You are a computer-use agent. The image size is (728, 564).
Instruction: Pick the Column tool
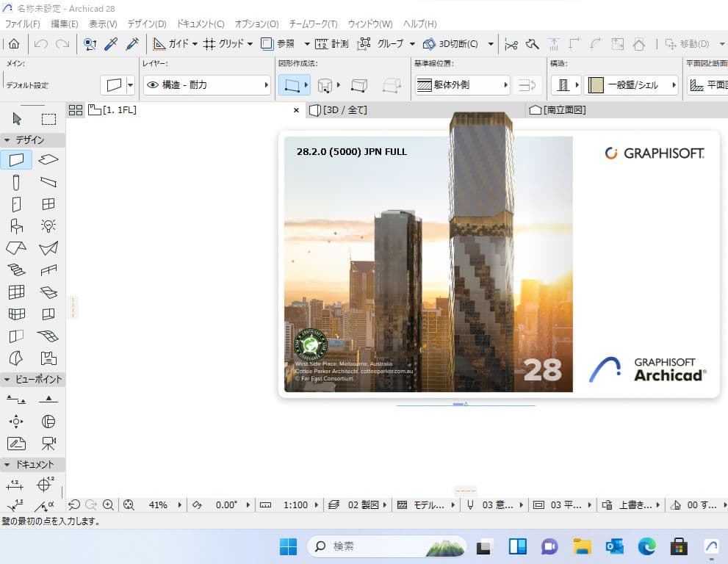tap(16, 182)
